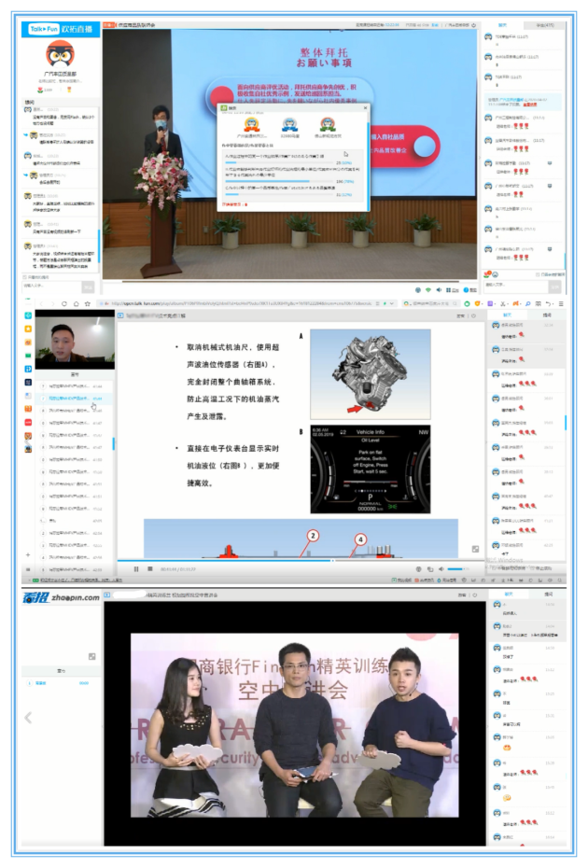The height and width of the screenshot is (868, 588).
Task: Pause the middle video playback
Action: (x=136, y=568)
